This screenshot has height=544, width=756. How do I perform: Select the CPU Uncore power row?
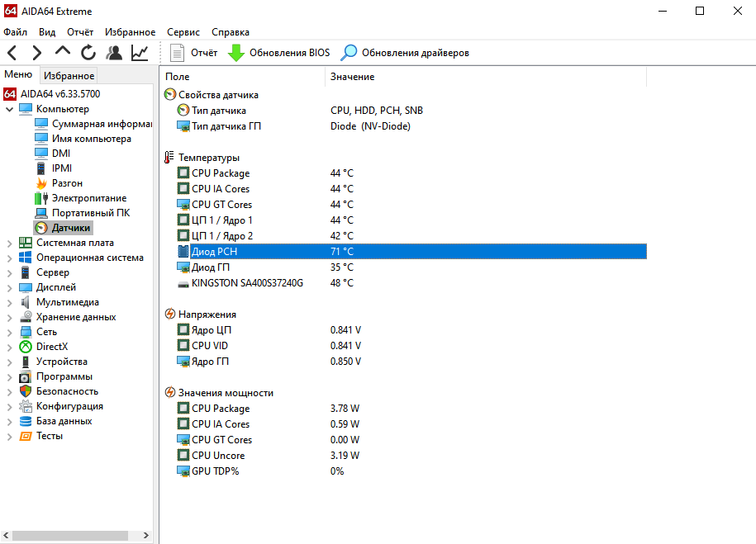pos(411,456)
